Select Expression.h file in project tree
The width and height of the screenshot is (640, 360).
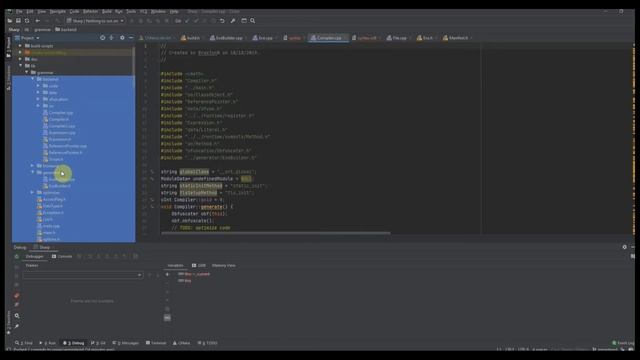[57, 139]
